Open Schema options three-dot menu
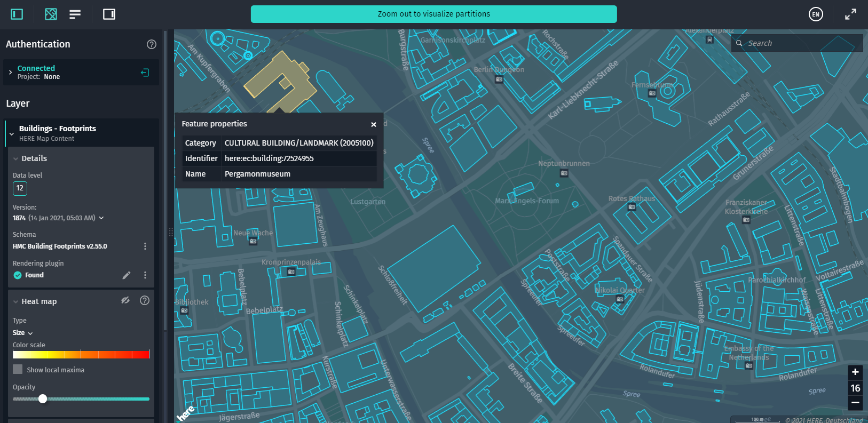Screen dimensions: 868x423 coord(145,246)
